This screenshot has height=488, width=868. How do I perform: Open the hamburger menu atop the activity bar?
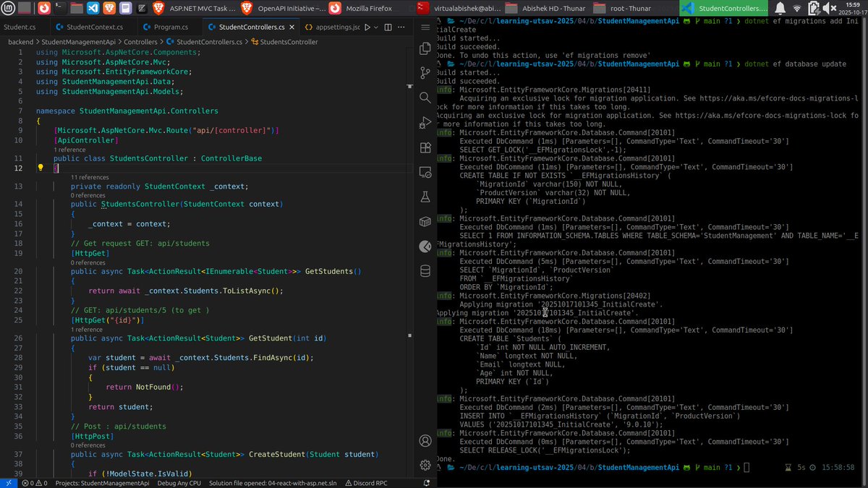(x=425, y=27)
